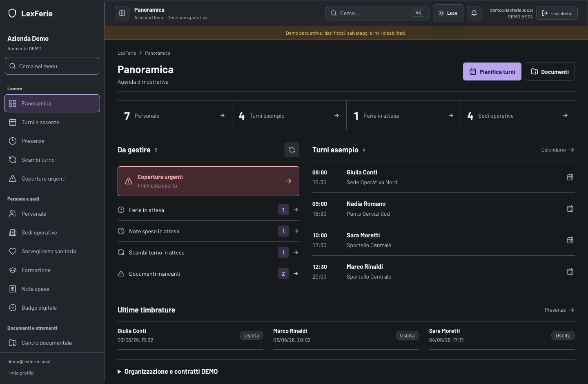Viewport: 588px width, 384px height.
Task: Follow arrow for Documenti mancanti row
Action: click(x=296, y=274)
